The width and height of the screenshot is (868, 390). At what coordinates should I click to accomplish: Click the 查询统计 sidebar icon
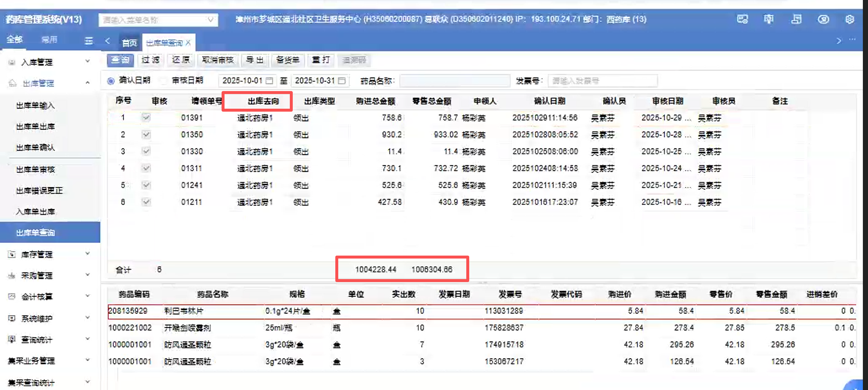[12, 339]
